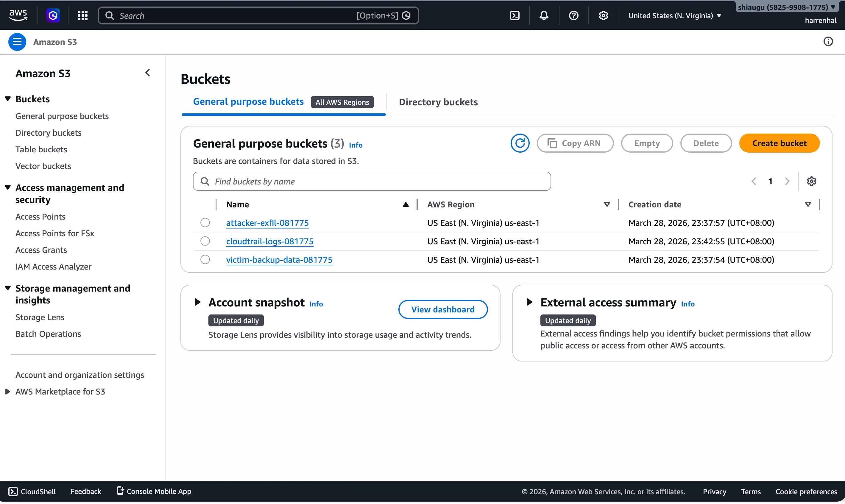Open the shiaugu account menu dropdown

(786, 7)
